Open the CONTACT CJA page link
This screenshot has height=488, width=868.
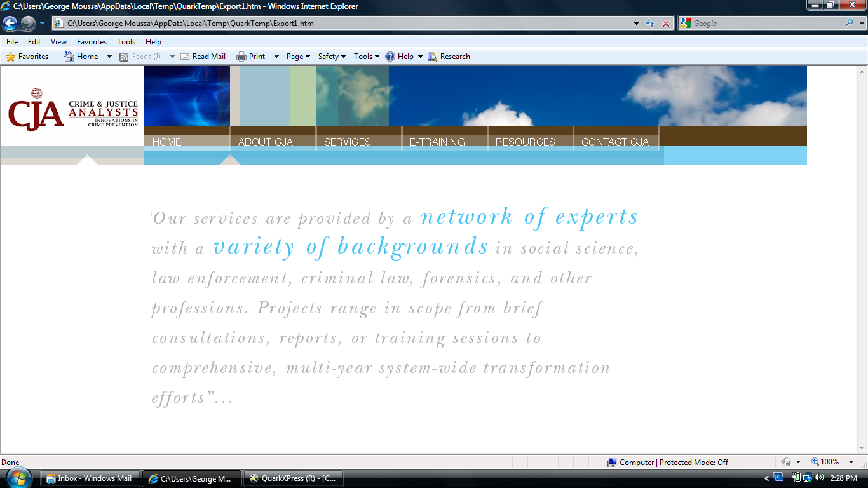616,141
